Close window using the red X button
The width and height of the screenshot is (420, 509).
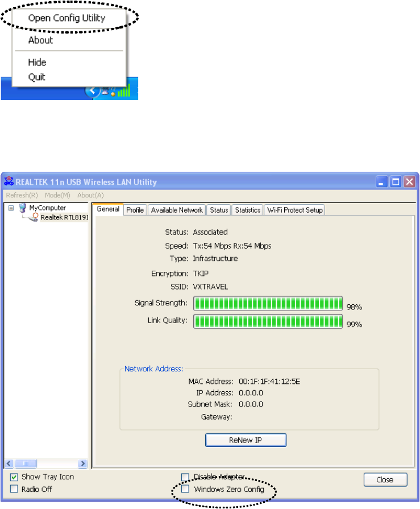pyautogui.click(x=410, y=182)
